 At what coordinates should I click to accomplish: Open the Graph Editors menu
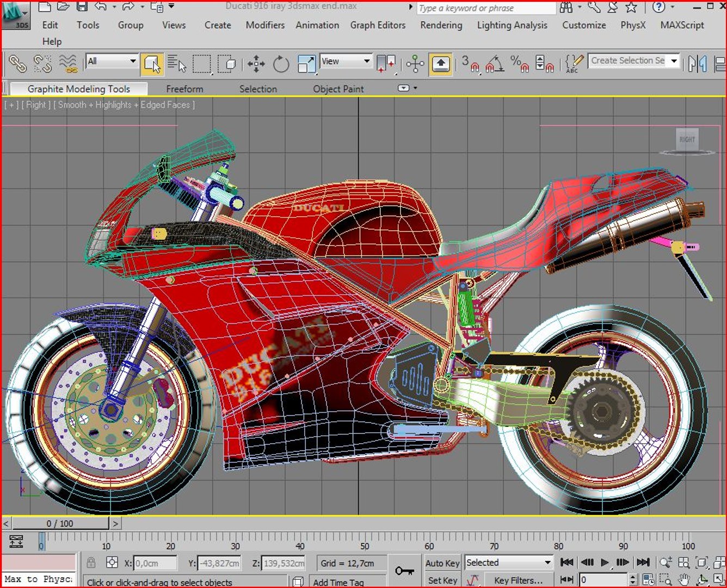[x=378, y=25]
